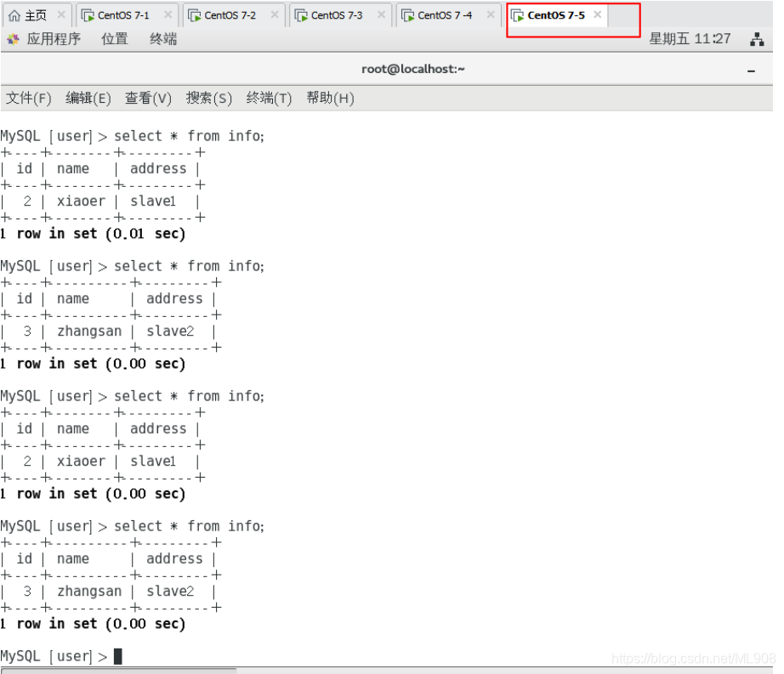Click the '1 row in set (0.01 sec)' line
Image resolution: width=784 pixels, height=674 pixels.
[93, 234]
